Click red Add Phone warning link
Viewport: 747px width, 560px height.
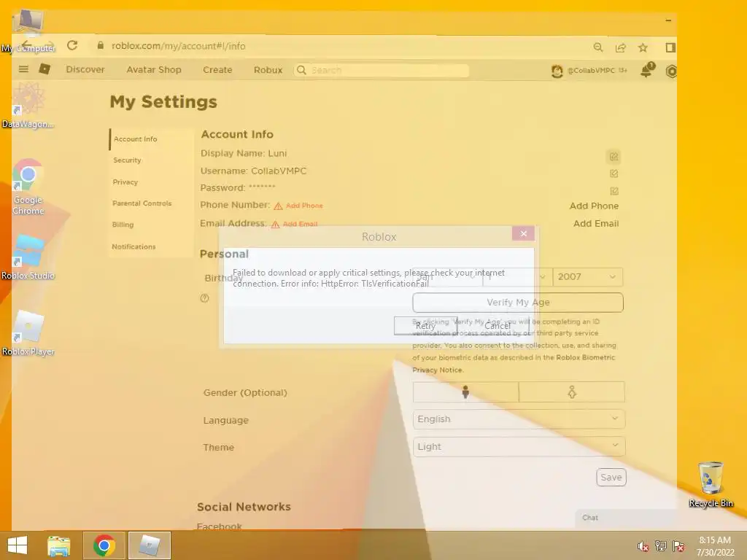point(304,206)
